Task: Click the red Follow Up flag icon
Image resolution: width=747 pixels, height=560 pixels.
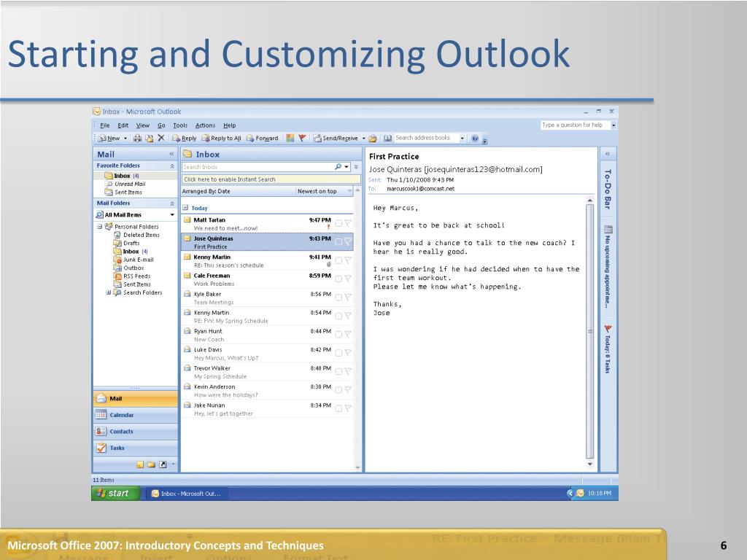Action: (302, 138)
